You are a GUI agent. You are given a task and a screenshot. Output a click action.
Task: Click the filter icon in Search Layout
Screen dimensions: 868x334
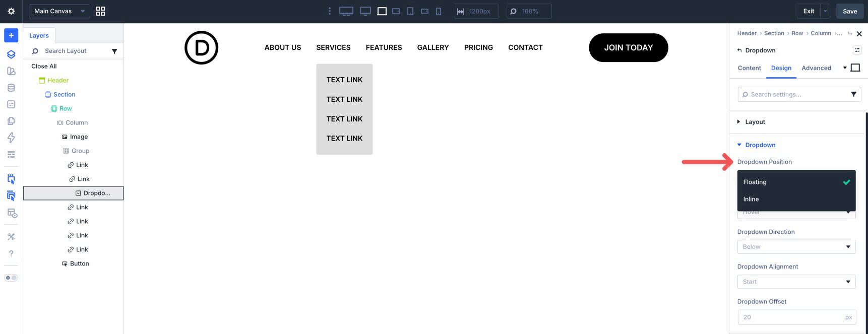coord(114,51)
